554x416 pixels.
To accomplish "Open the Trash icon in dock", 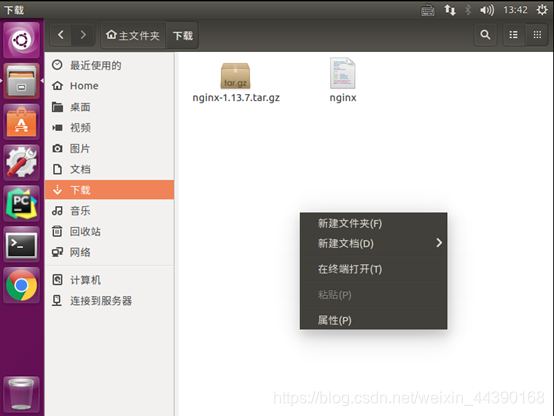I will (22, 394).
